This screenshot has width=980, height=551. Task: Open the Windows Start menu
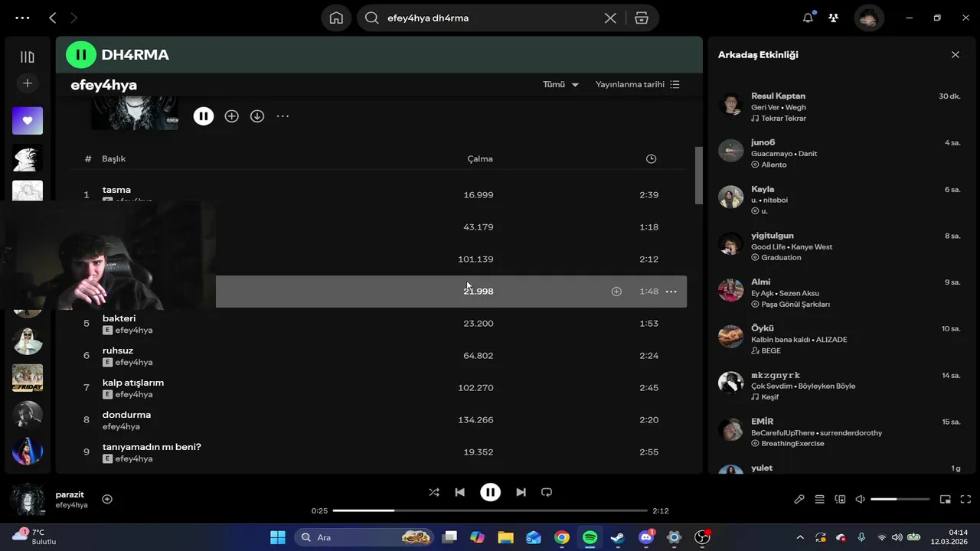pyautogui.click(x=277, y=537)
